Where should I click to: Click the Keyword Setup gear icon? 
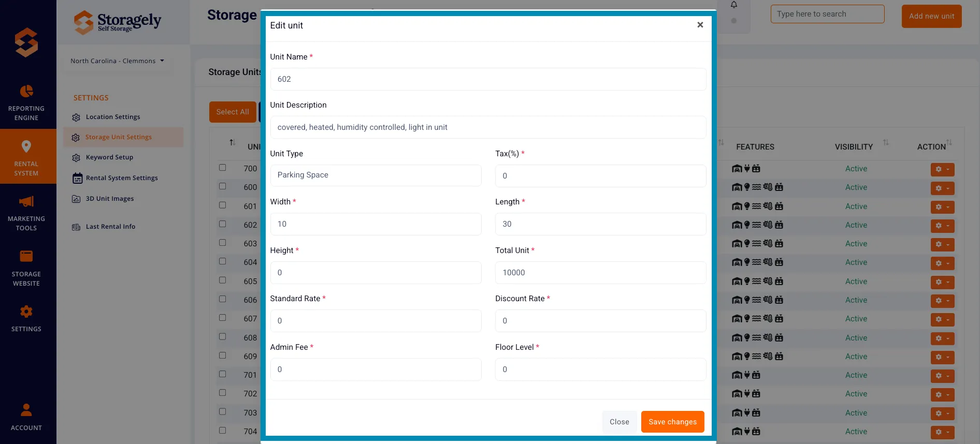click(76, 158)
